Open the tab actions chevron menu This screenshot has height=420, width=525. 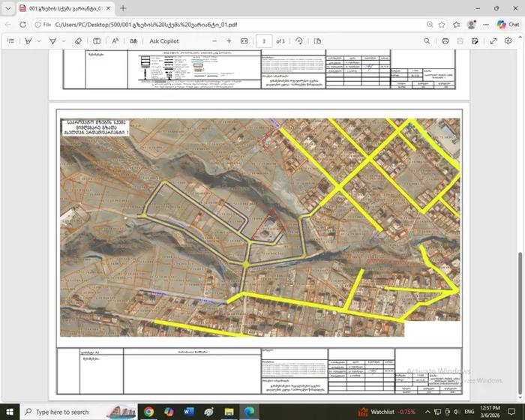coord(8,8)
